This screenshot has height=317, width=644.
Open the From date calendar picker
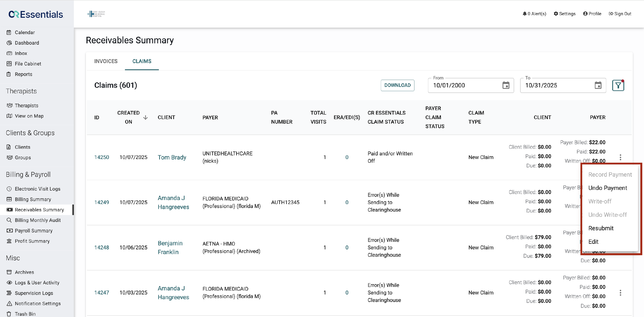tap(506, 85)
